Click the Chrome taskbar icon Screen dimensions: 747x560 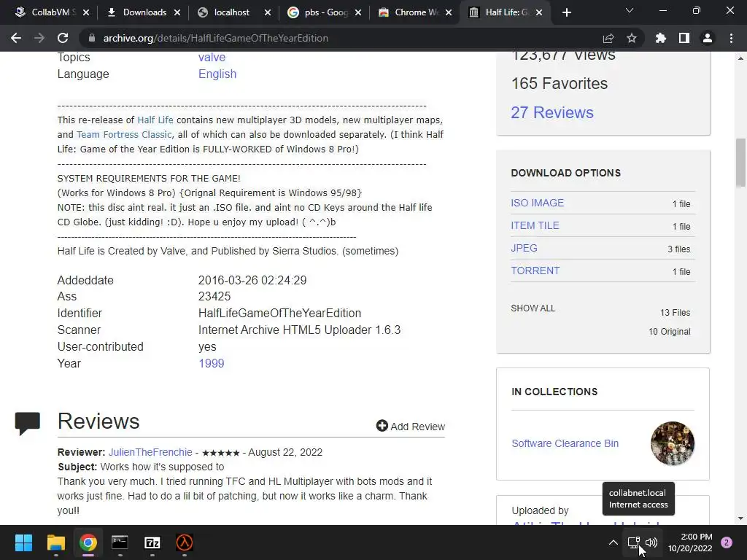88,542
